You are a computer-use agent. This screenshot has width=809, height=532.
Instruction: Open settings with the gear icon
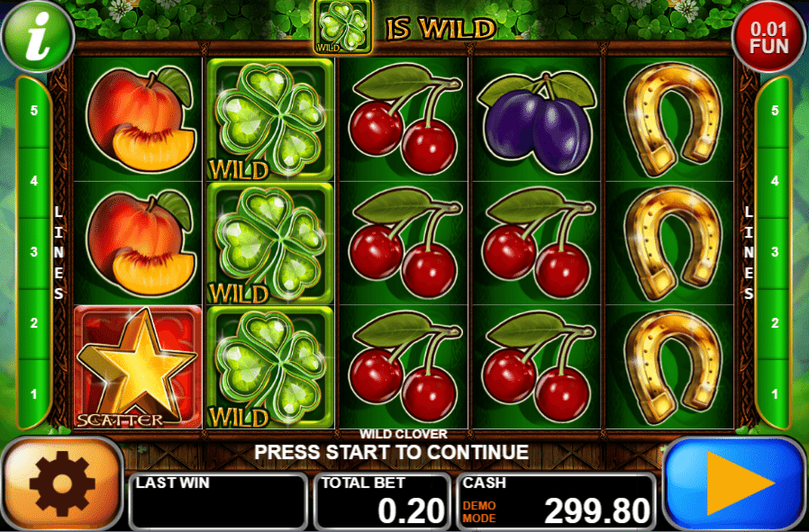62,483
